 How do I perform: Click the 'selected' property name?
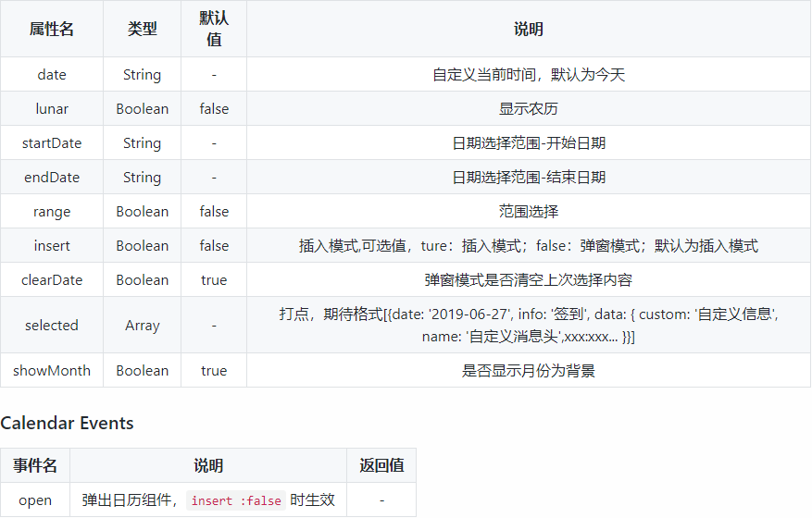pyautogui.click(x=52, y=325)
